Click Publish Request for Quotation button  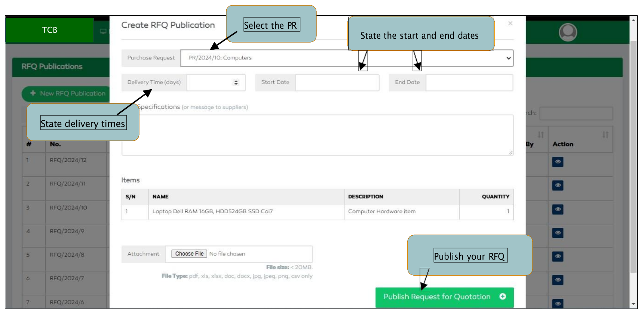[444, 297]
